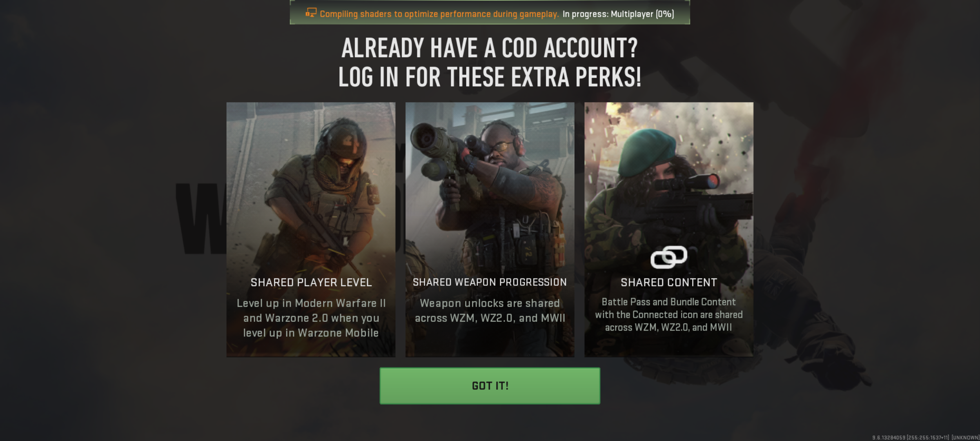Click the SHARED WEAPON PROGRESSION heading
The width and height of the screenshot is (980, 441).
490,282
